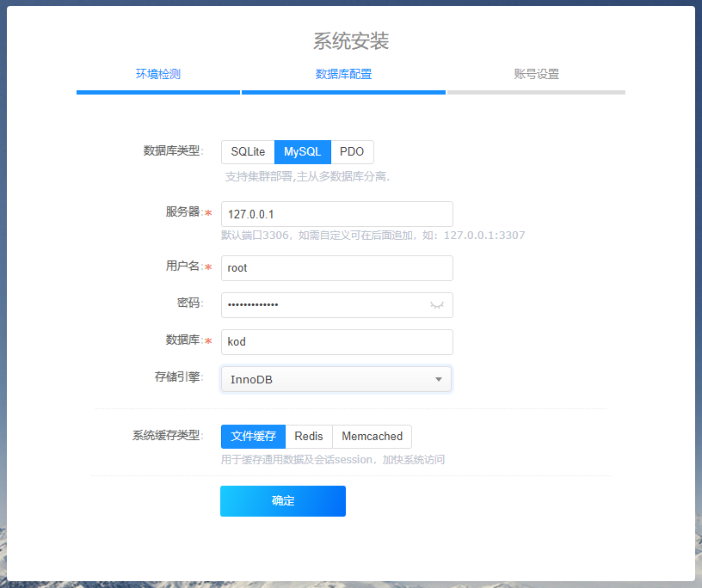The height and width of the screenshot is (588, 702).
Task: Pick PDO database type option
Action: (x=352, y=152)
